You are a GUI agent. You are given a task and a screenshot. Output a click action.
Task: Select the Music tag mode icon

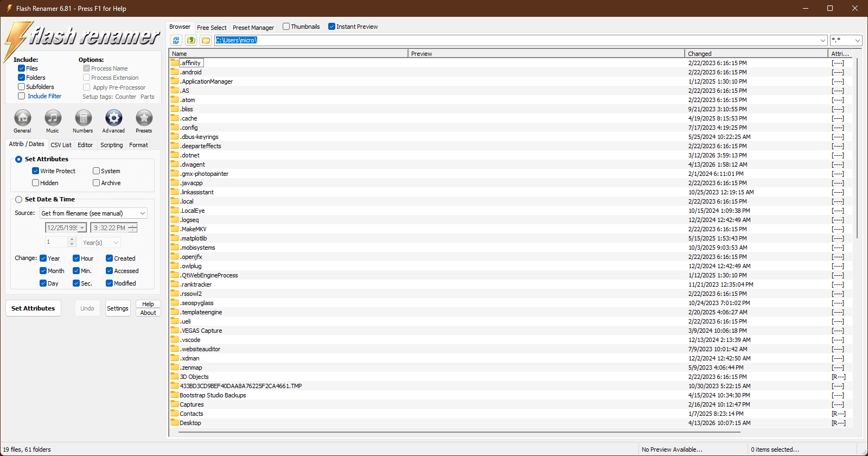click(53, 118)
